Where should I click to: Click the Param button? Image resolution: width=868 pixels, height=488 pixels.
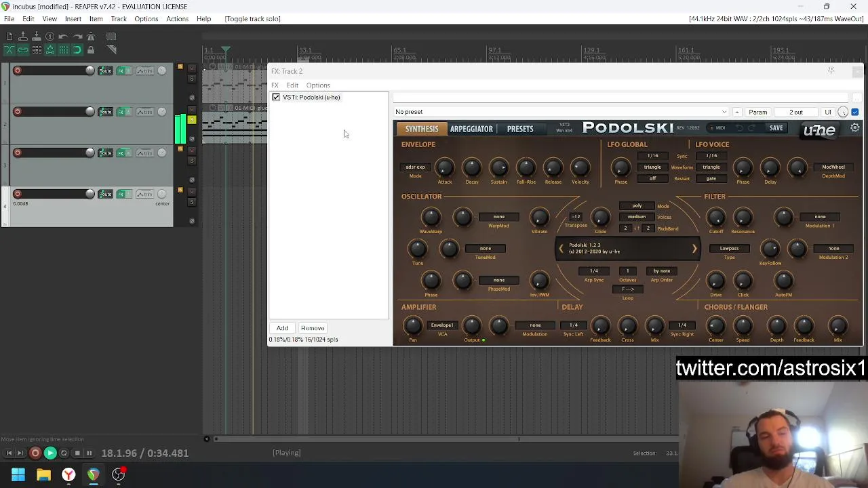(757, 112)
